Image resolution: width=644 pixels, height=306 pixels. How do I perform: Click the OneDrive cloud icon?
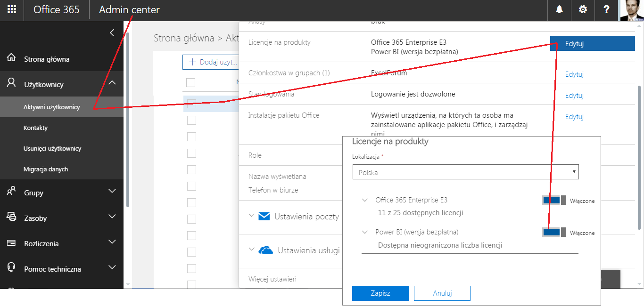point(266,250)
